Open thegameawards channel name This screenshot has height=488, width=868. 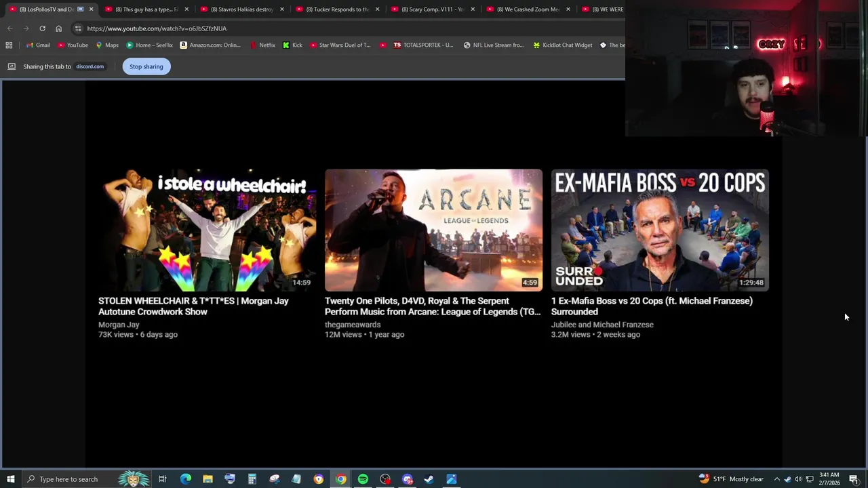[353, 325]
